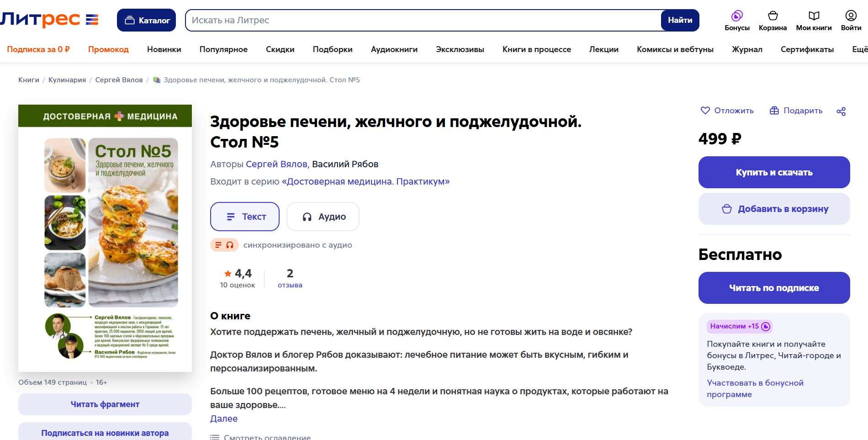Click the table of contents list icon

click(214, 437)
